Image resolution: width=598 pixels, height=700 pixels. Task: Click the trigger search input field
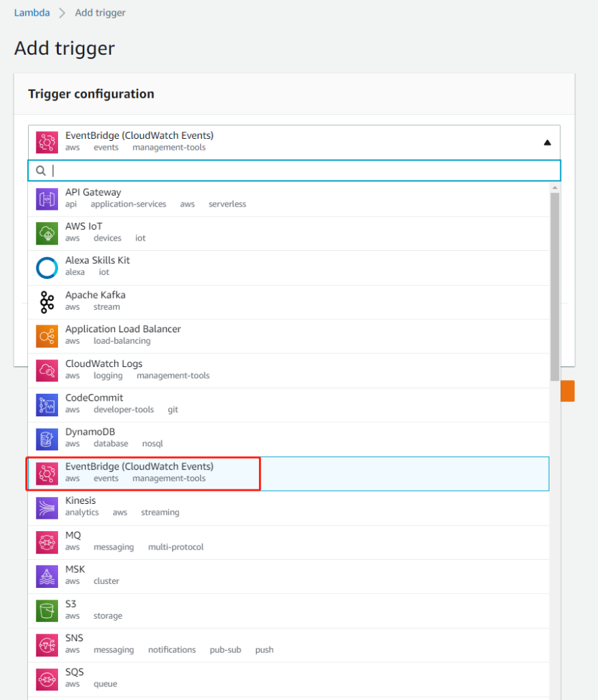click(301, 170)
